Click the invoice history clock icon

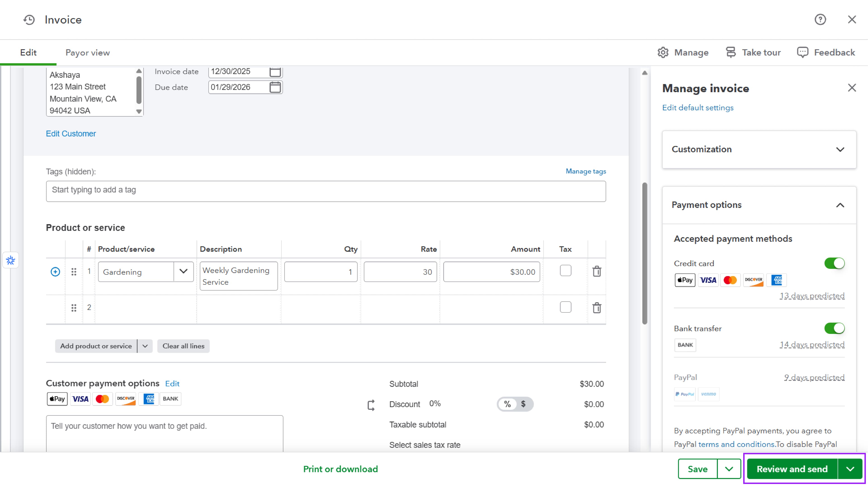29,20
